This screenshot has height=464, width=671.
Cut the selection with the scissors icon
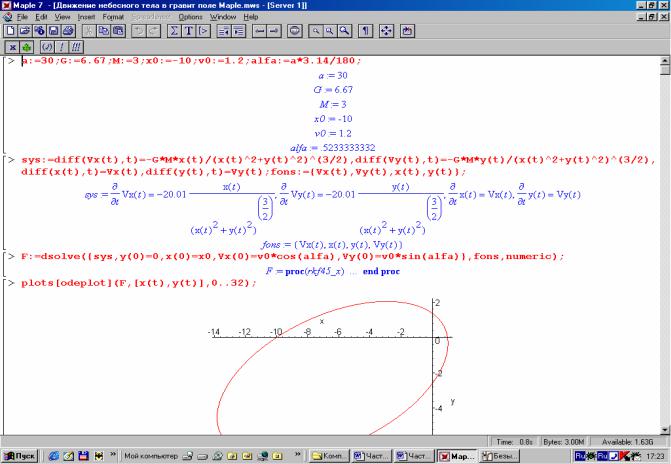(x=89, y=31)
